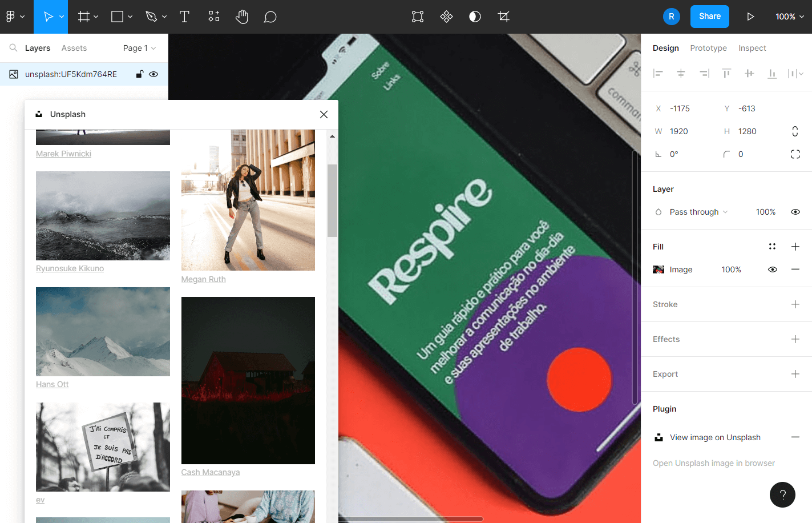Viewport: 812px width, 523px height.
Task: Open Megan Ruth author link
Action: [203, 279]
